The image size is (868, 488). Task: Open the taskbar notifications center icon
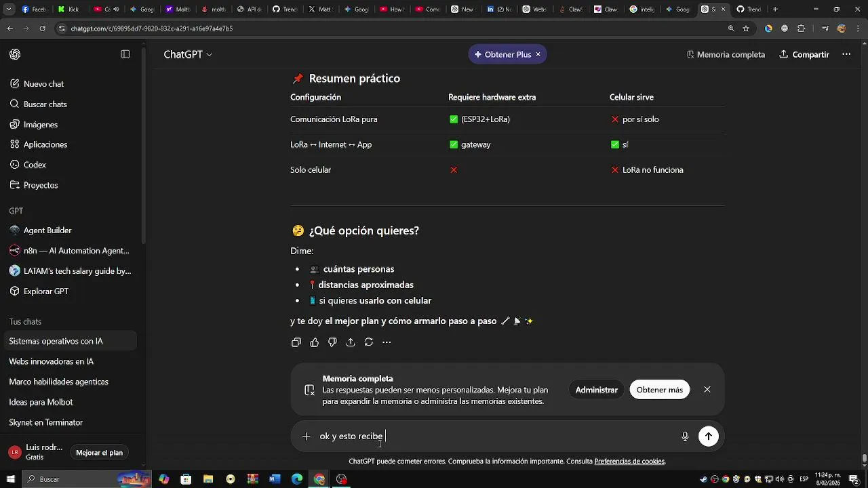click(854, 479)
